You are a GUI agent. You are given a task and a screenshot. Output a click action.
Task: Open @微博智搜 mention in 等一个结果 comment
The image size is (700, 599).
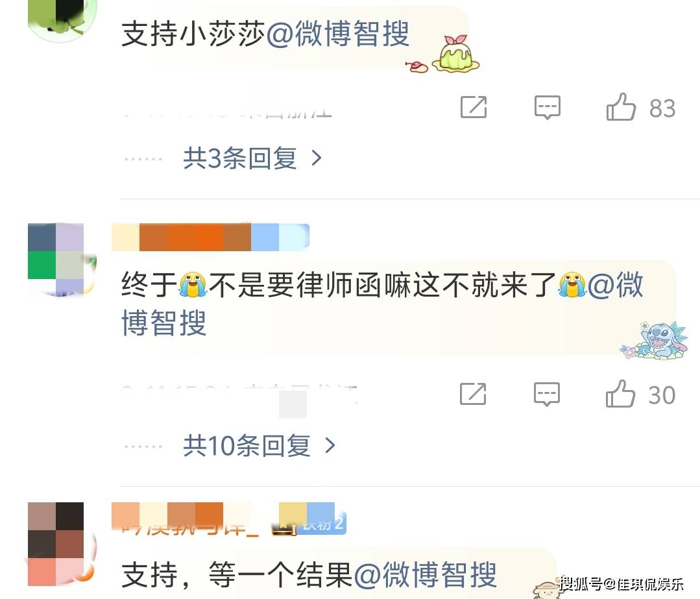pyautogui.click(x=426, y=575)
